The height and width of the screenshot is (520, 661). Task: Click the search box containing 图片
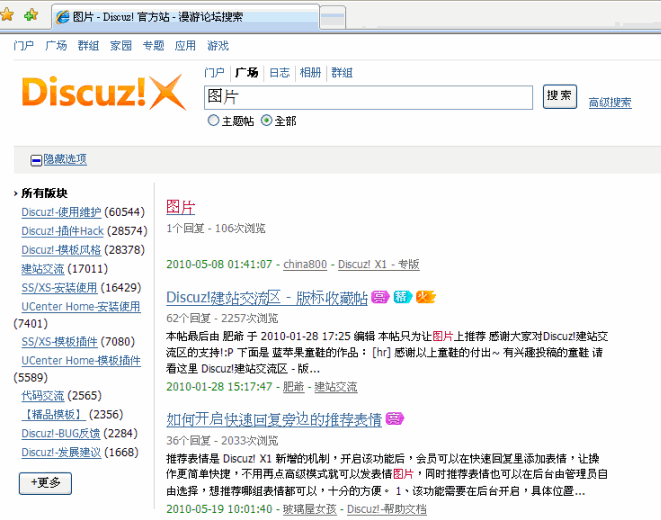tap(368, 97)
